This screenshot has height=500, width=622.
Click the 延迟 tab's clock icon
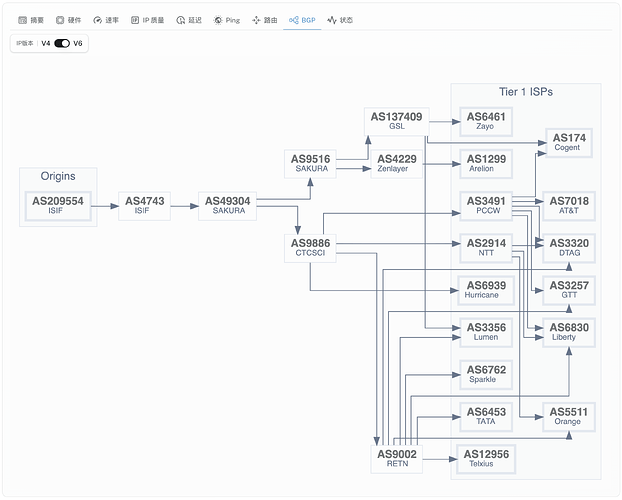(180, 20)
